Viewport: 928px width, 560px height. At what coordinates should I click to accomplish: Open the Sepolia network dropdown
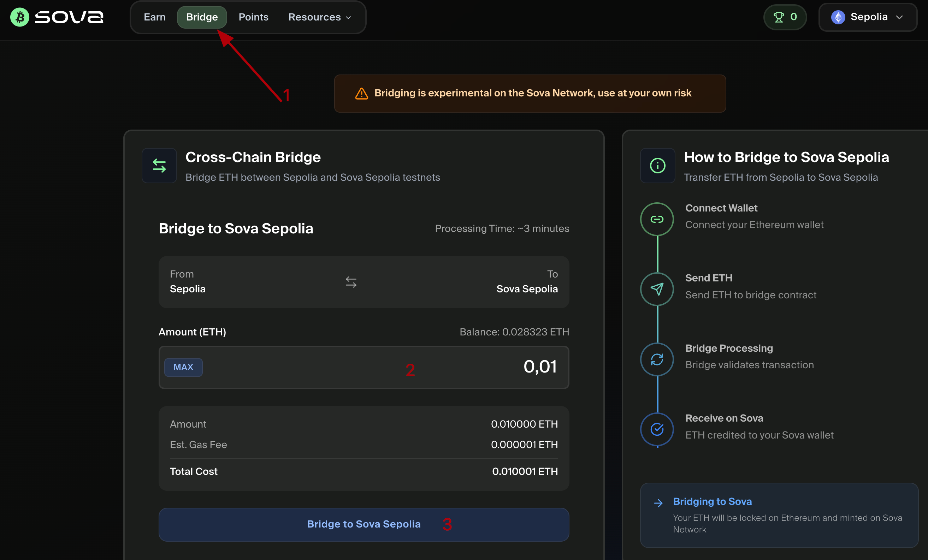click(x=868, y=17)
